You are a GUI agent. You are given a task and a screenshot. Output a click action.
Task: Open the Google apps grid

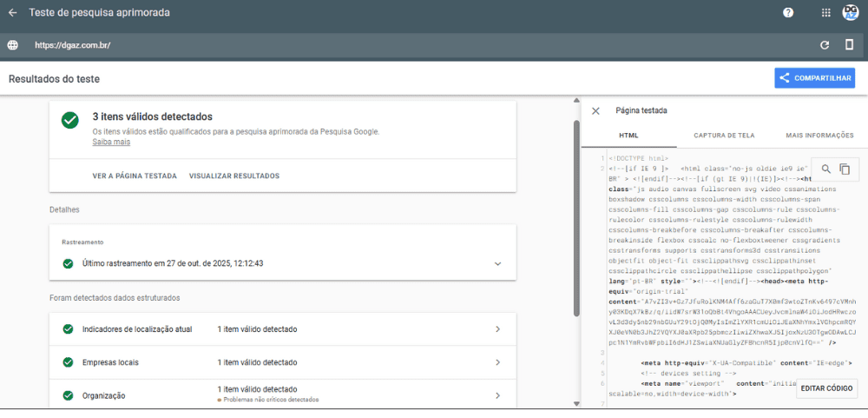coord(825,13)
